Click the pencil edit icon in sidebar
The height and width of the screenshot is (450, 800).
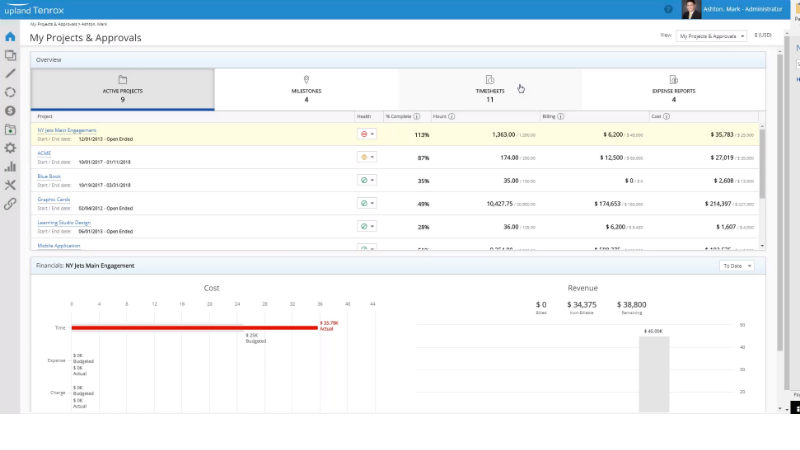10,73
